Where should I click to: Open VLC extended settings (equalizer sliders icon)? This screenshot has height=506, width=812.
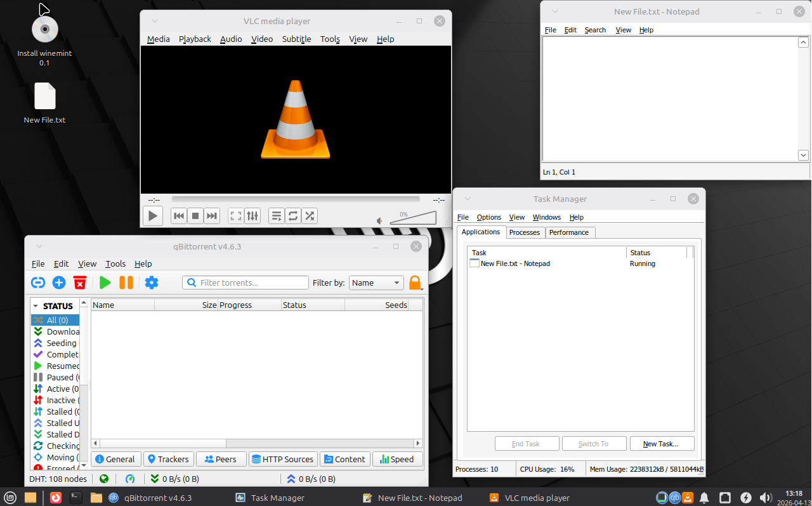click(x=252, y=216)
